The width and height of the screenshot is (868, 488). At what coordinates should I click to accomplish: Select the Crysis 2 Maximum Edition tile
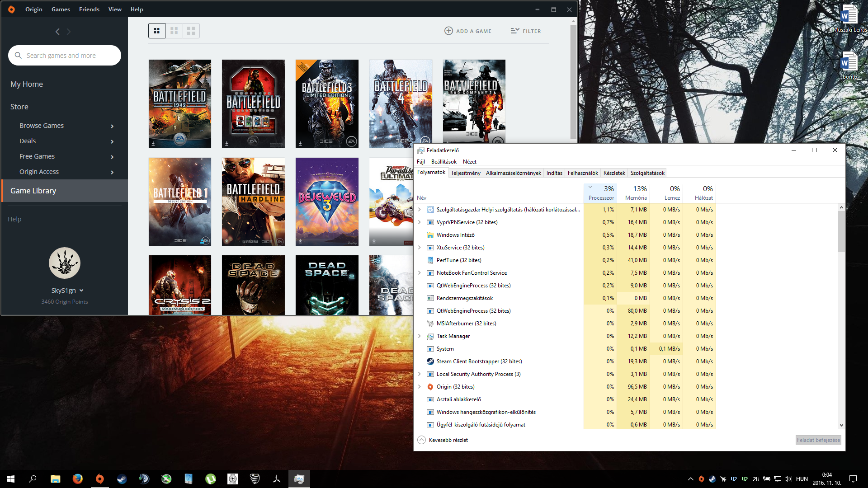[180, 285]
